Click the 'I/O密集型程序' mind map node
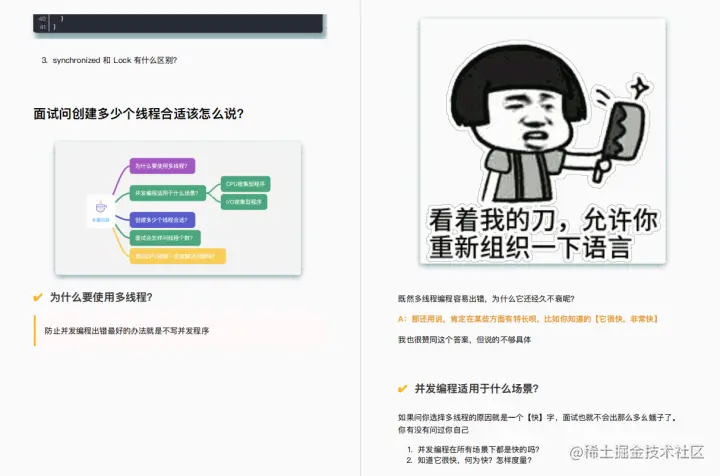 click(x=244, y=202)
